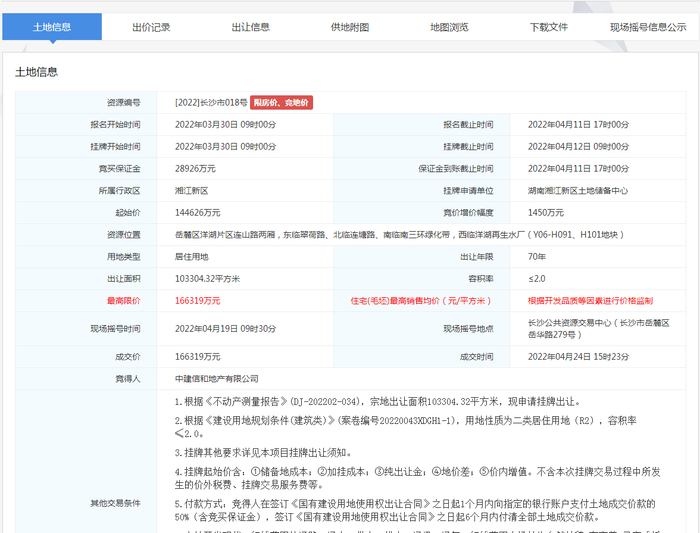Click the area value 103304.32平方米
Image resolution: width=700 pixels, height=533 pixels.
point(207,279)
